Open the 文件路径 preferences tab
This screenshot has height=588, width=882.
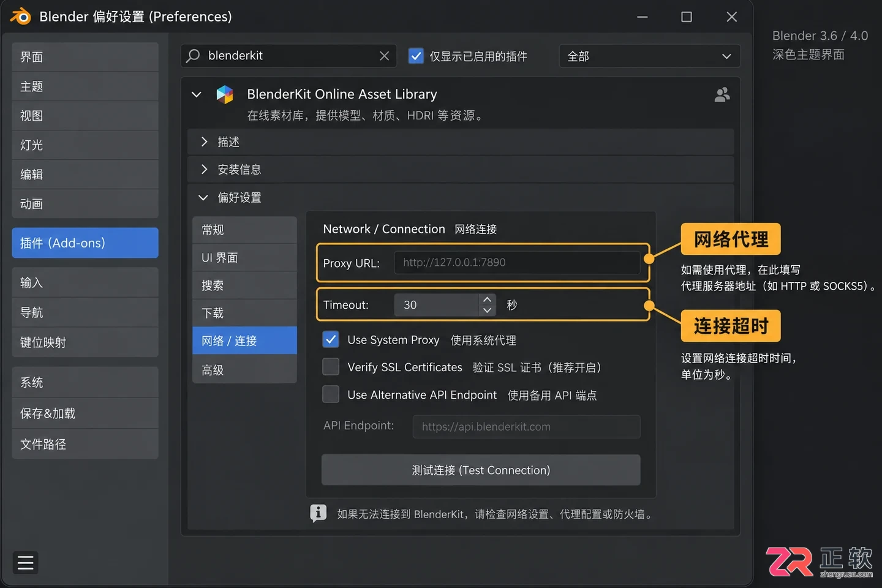85,444
